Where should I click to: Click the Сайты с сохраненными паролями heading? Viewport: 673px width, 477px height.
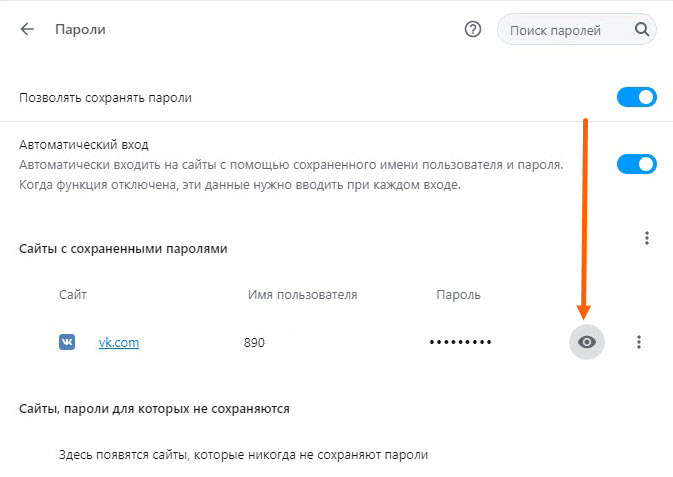(x=123, y=248)
